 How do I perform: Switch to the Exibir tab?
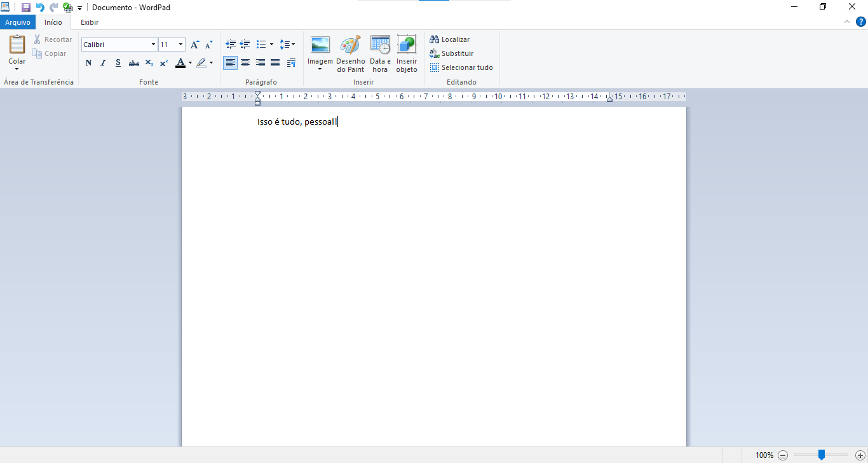pos(90,22)
